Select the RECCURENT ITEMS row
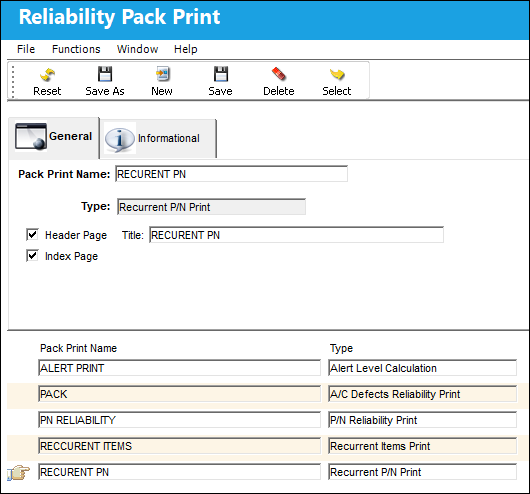Image resolution: width=530 pixels, height=494 pixels. point(179,446)
